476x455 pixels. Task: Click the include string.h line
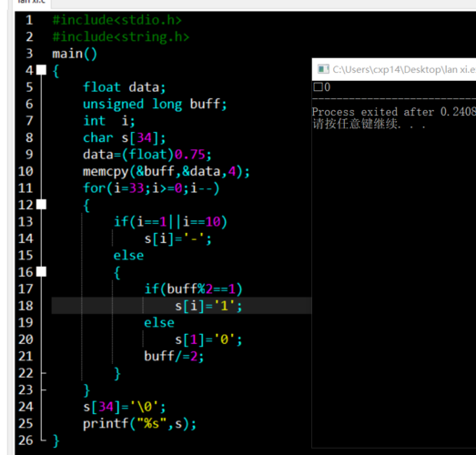click(x=121, y=37)
